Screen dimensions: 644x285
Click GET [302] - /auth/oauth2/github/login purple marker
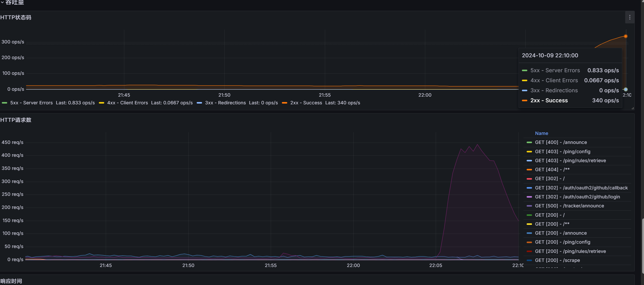[x=529, y=197]
